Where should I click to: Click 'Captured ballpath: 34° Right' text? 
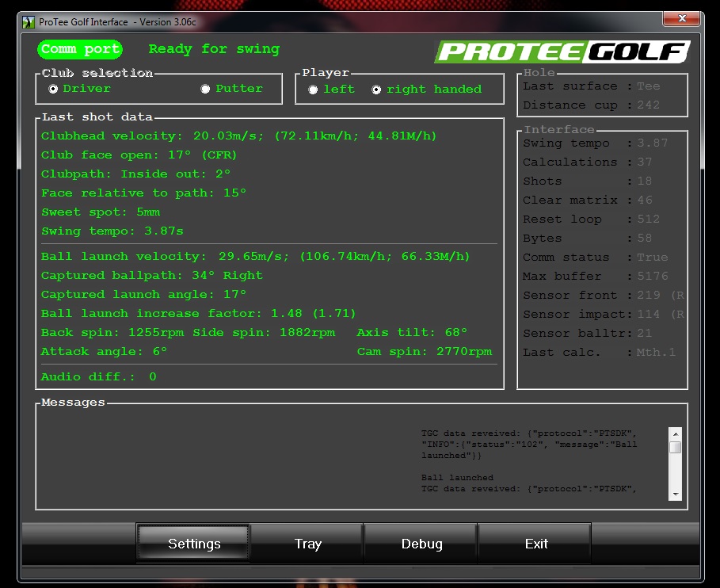pos(152,276)
